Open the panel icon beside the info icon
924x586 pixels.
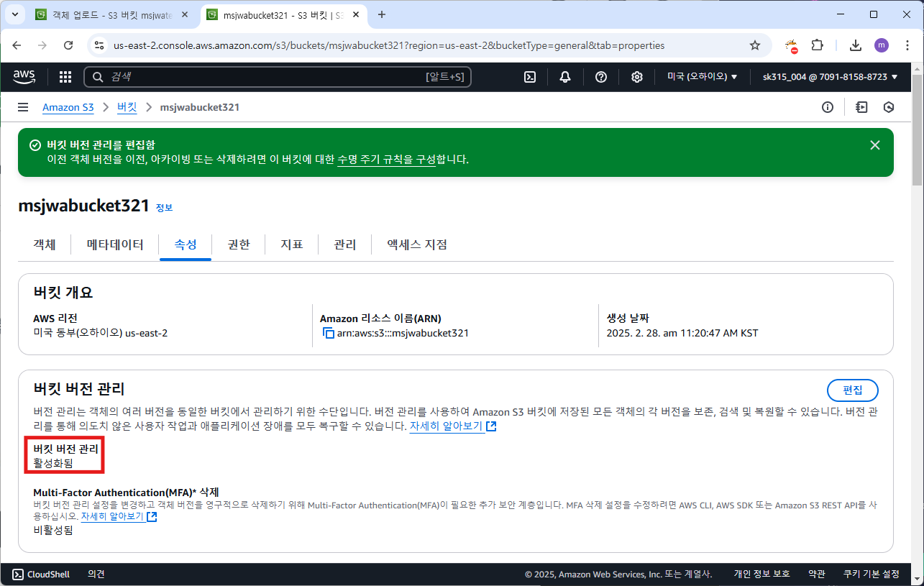pos(861,107)
